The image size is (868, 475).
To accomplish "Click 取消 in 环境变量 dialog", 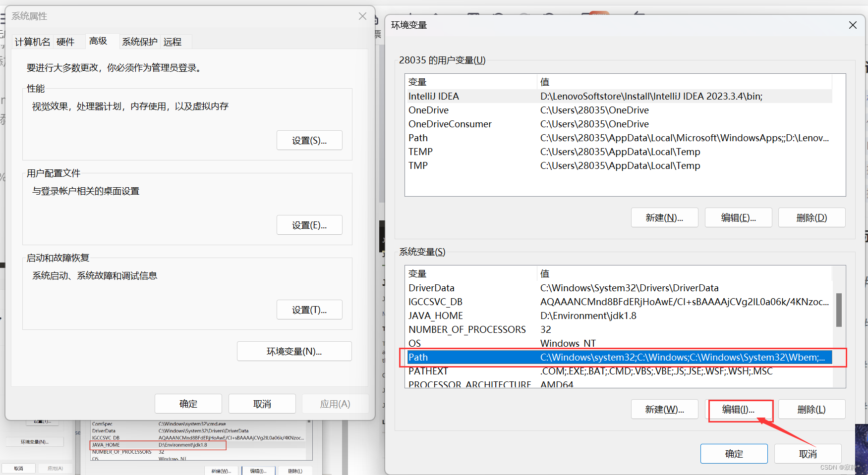I will pos(808,454).
